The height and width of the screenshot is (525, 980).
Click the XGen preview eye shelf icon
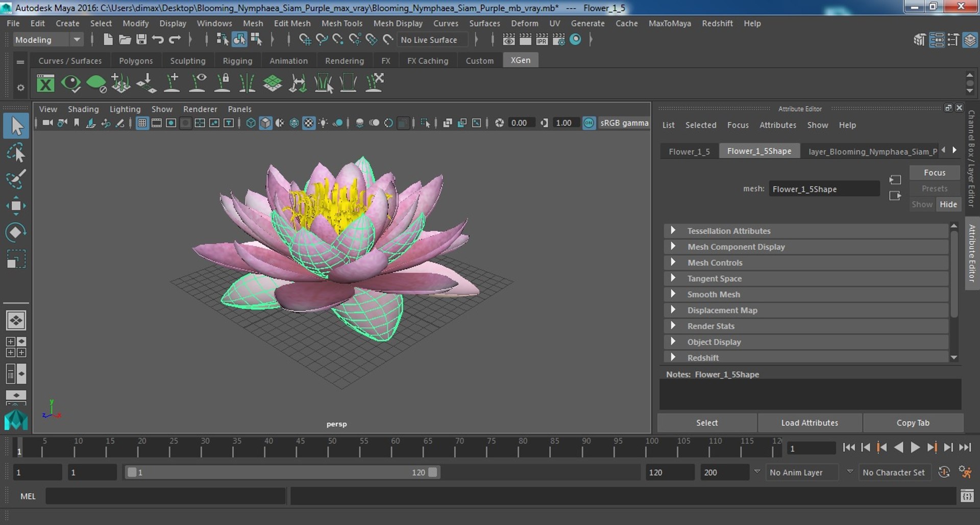[70, 83]
